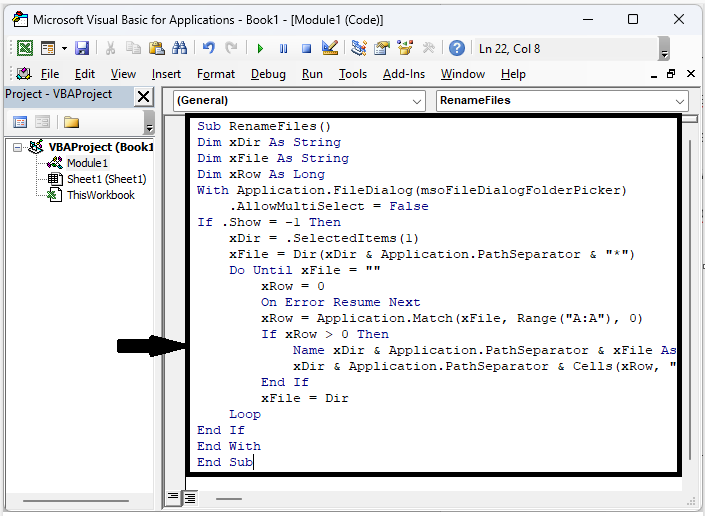Close the Project Explorer pane
This screenshot has height=516, width=705.
click(x=143, y=97)
